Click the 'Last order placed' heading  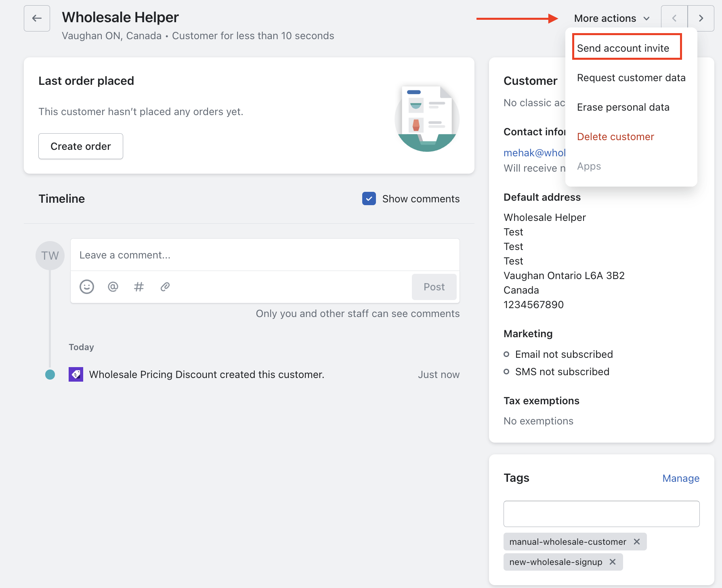point(86,81)
